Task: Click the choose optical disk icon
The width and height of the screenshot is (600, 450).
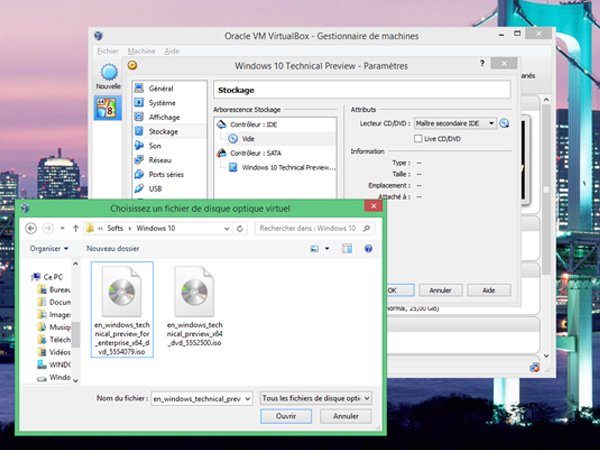Action: (x=504, y=123)
